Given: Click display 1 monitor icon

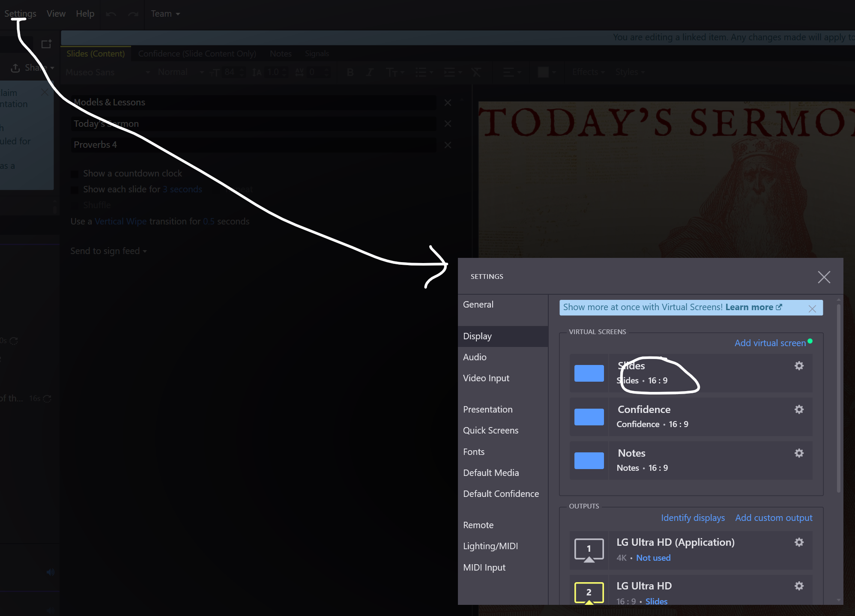Looking at the screenshot, I should tap(589, 550).
